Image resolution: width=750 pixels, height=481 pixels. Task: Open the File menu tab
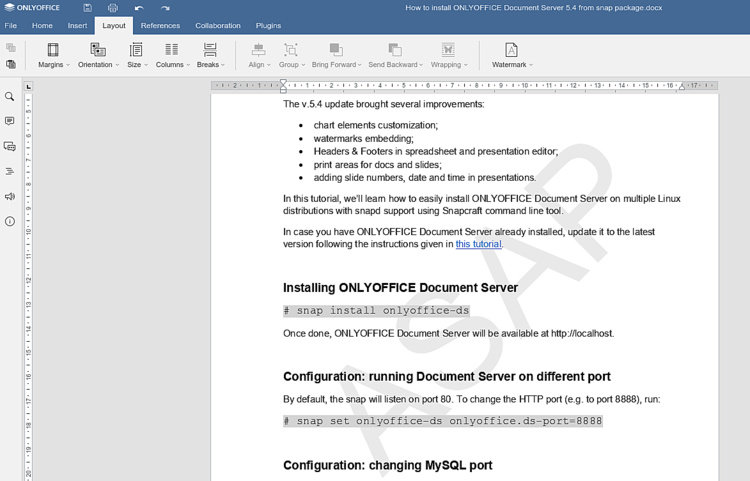pos(11,26)
